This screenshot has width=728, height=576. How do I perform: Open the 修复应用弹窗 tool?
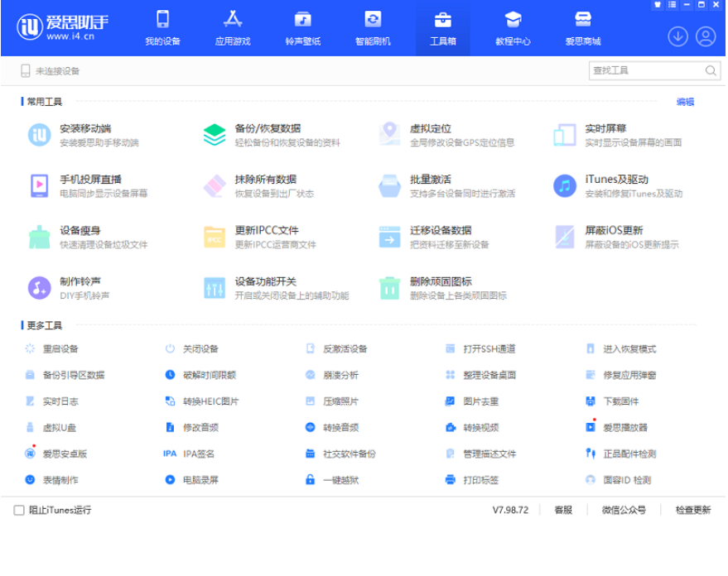[x=621, y=375]
